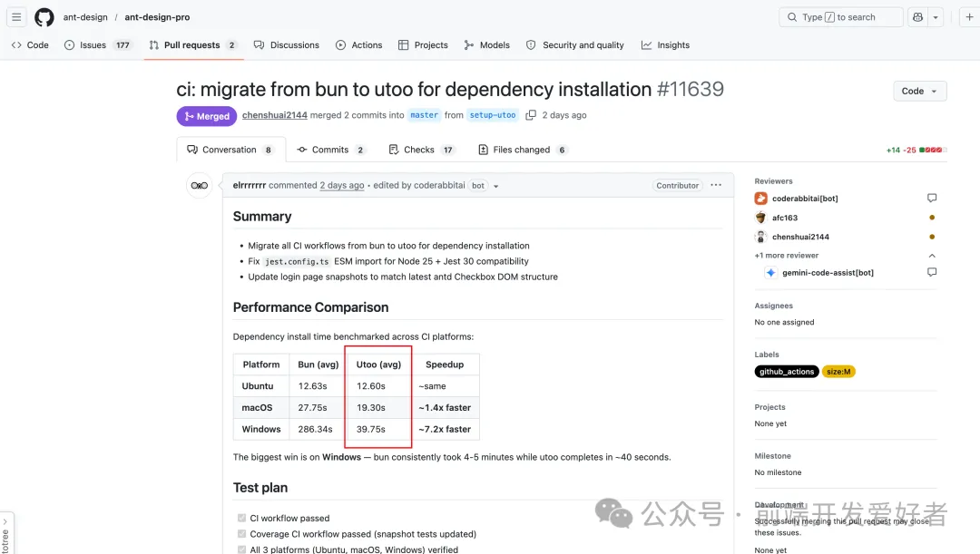Click the plus create-new icon
Viewport: 980px width, 554px height.
pos(969,17)
